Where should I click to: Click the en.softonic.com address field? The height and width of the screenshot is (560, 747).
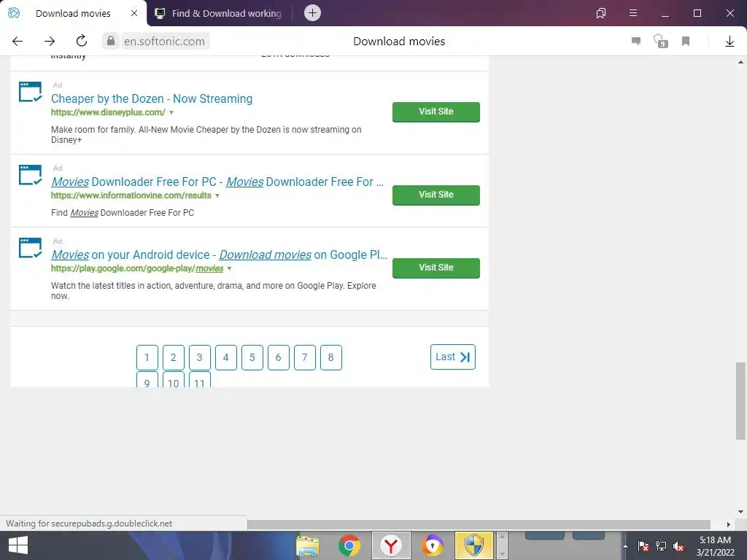click(165, 42)
